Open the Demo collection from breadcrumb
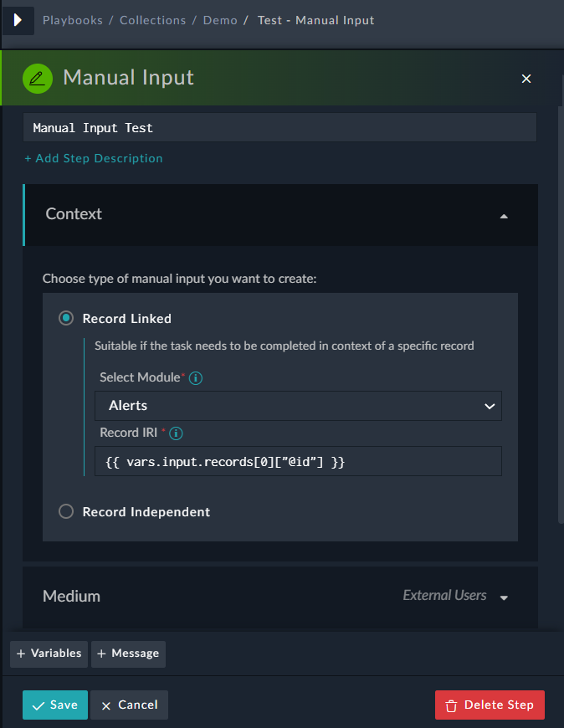This screenshot has height=728, width=564. (220, 19)
